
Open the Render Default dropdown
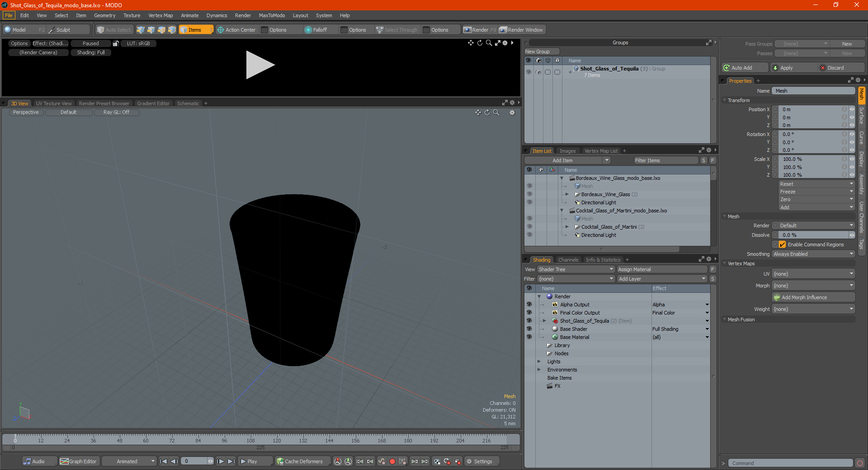click(816, 226)
